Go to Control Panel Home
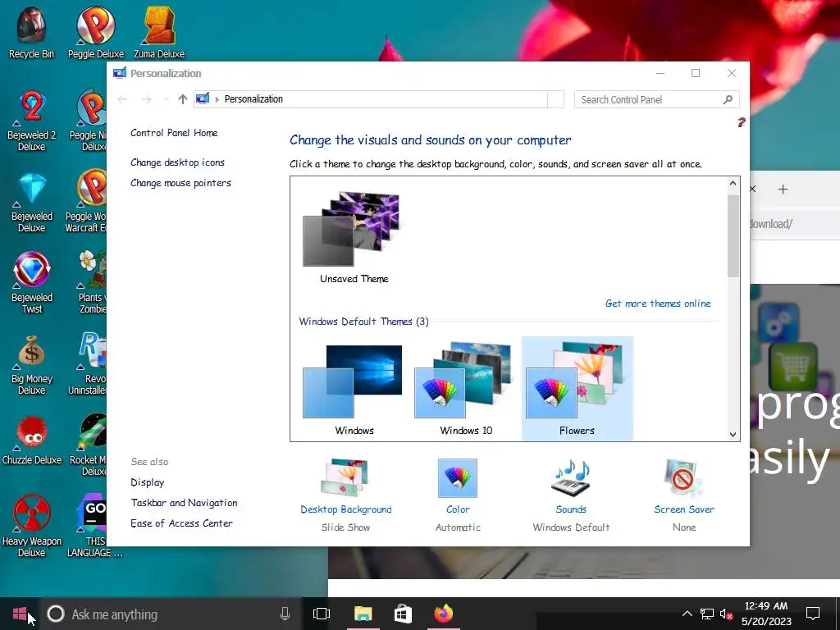The width and height of the screenshot is (840, 630). (x=174, y=133)
